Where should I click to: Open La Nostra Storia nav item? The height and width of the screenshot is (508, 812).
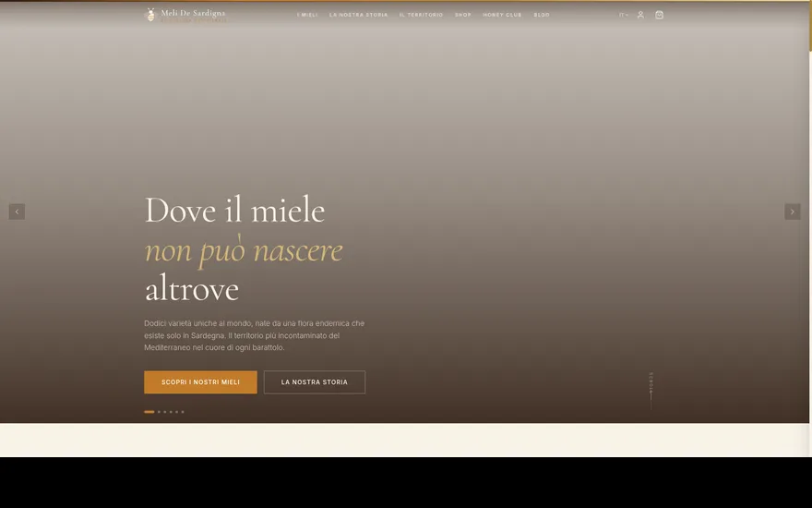(x=358, y=15)
